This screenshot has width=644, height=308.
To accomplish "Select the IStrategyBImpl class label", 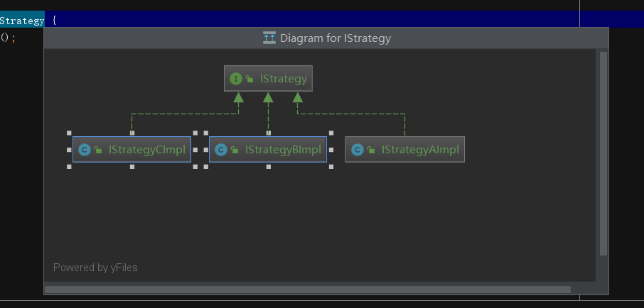I will (283, 150).
